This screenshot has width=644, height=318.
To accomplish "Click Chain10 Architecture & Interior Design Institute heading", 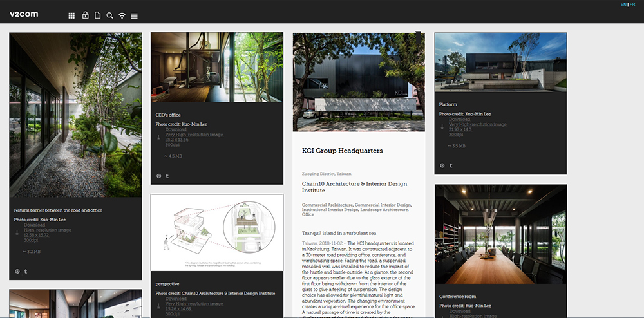I will 354,187.
